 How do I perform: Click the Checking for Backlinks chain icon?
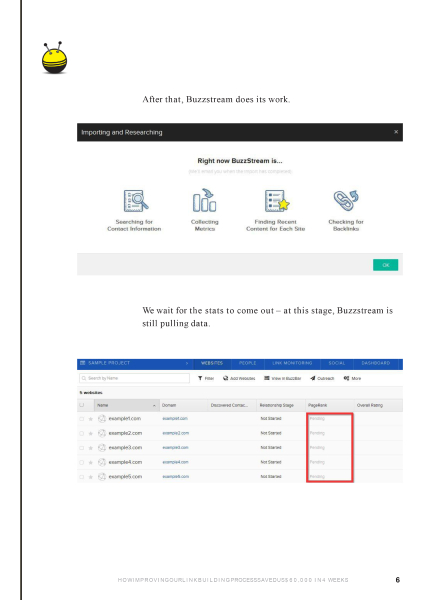(346, 200)
